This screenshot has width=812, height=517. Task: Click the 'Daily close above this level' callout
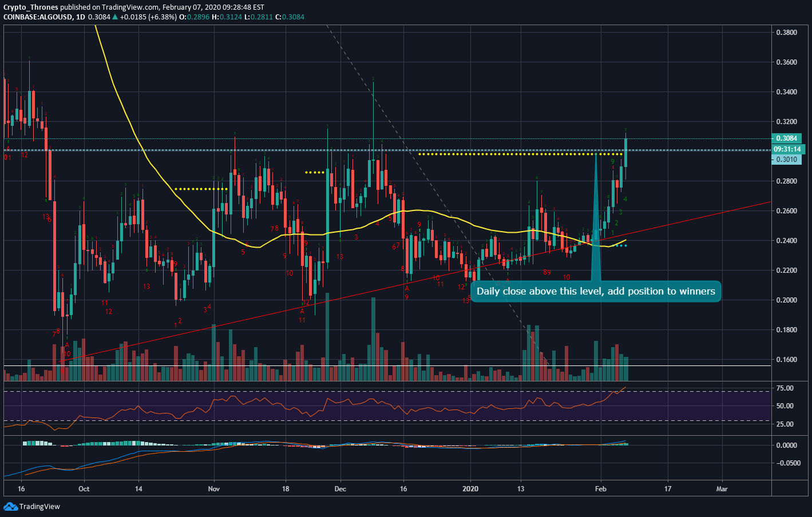point(596,291)
